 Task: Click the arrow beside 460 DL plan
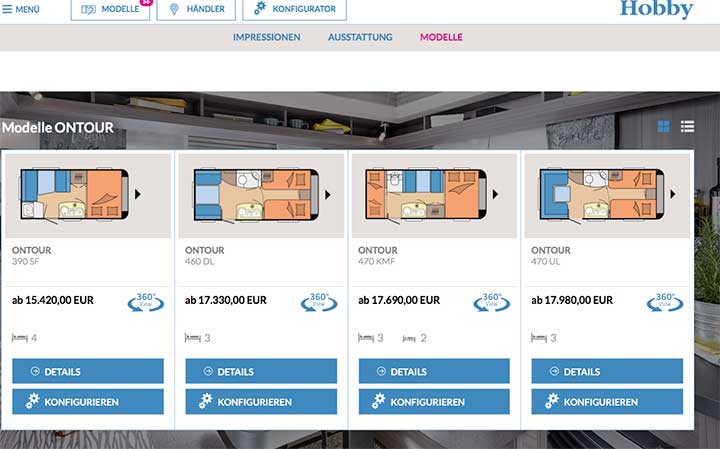pyautogui.click(x=328, y=195)
